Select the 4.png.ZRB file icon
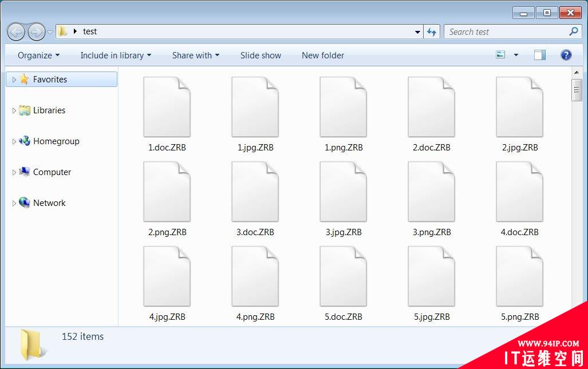Image resolution: width=588 pixels, height=369 pixels. point(255,276)
